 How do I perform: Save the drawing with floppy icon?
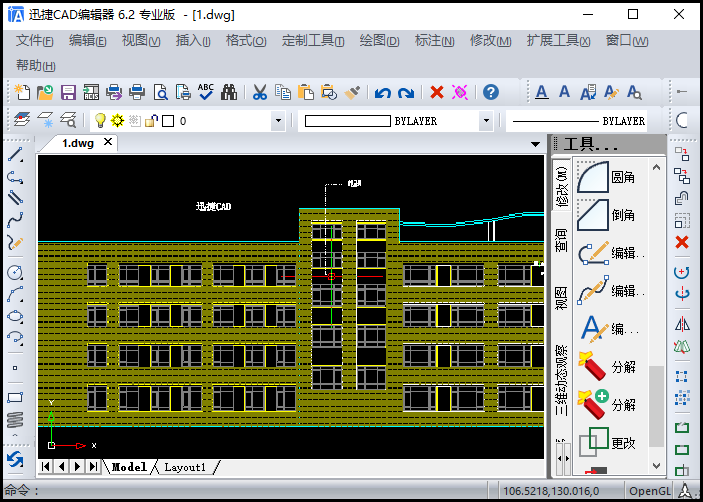(68, 92)
